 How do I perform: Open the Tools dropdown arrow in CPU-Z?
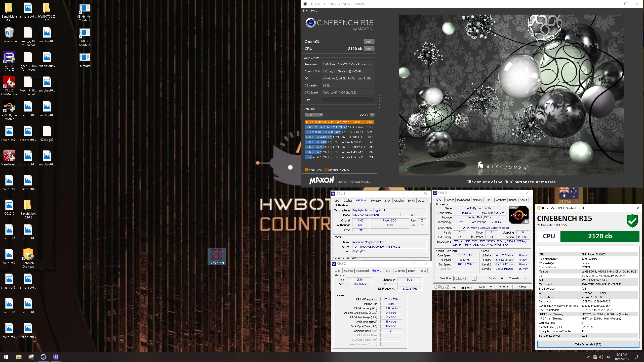point(491,287)
